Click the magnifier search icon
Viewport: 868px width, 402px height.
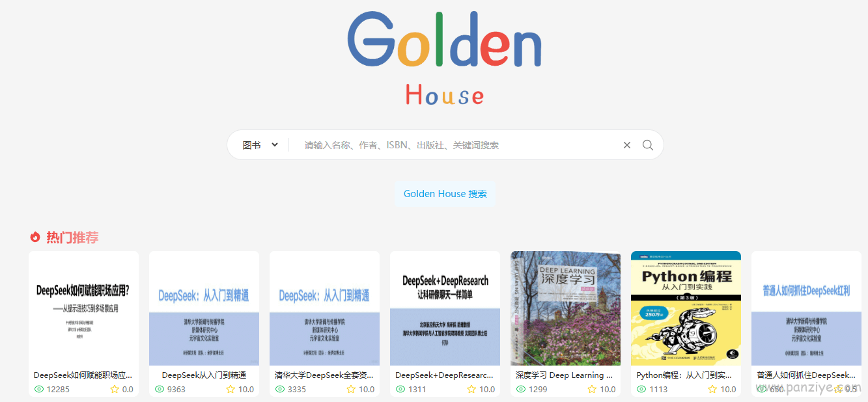coord(648,145)
